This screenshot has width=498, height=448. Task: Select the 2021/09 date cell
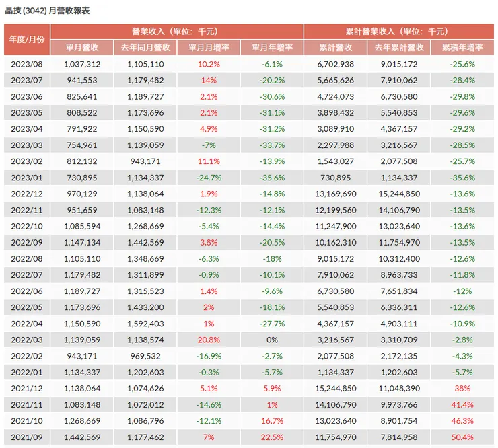[27, 437]
